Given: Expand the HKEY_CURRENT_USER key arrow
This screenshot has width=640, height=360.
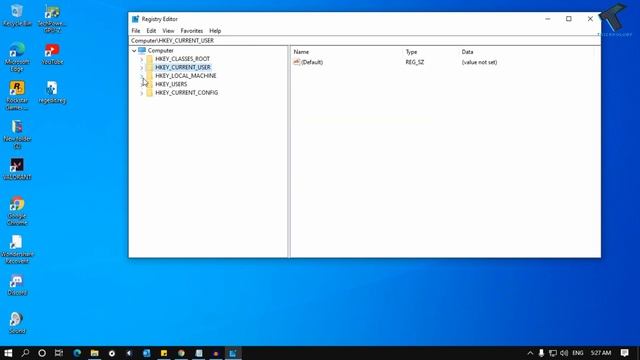Looking at the screenshot, I should [142, 67].
